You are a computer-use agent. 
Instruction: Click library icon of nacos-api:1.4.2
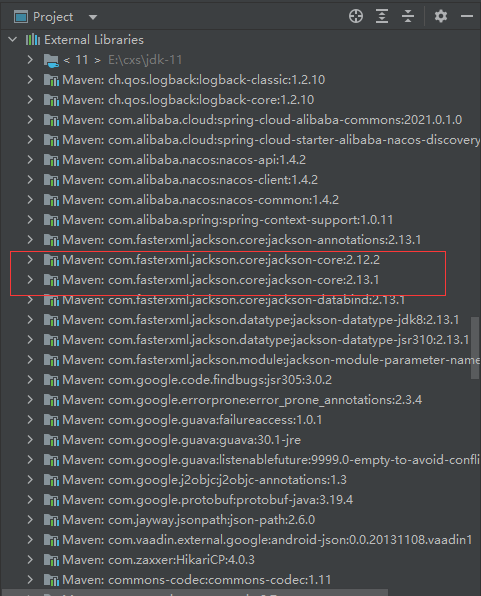pos(51,160)
